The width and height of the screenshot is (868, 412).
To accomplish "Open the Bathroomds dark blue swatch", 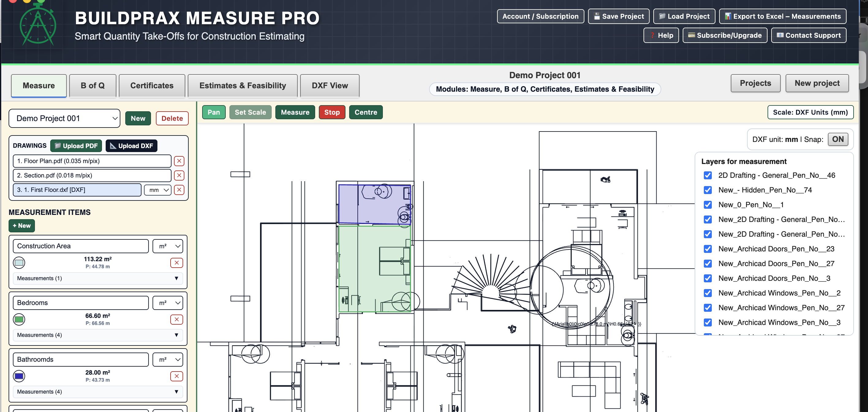I will tap(19, 376).
